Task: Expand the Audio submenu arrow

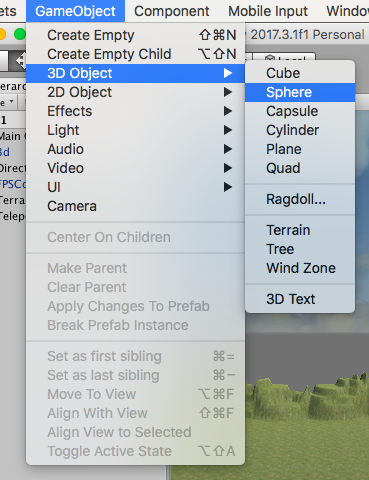Action: (228, 149)
